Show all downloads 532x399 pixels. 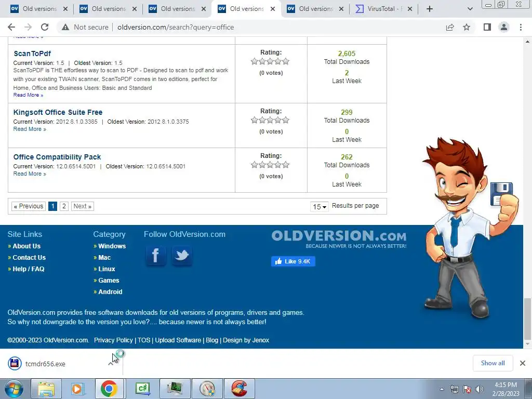493,363
